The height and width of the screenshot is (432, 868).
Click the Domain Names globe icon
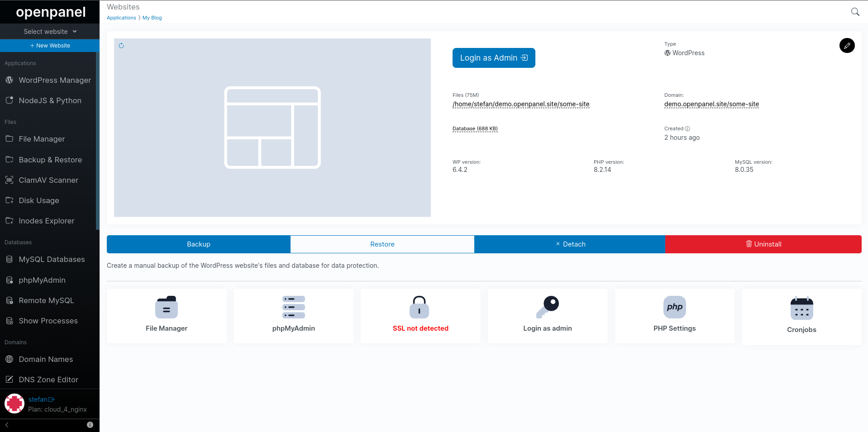pyautogui.click(x=10, y=359)
